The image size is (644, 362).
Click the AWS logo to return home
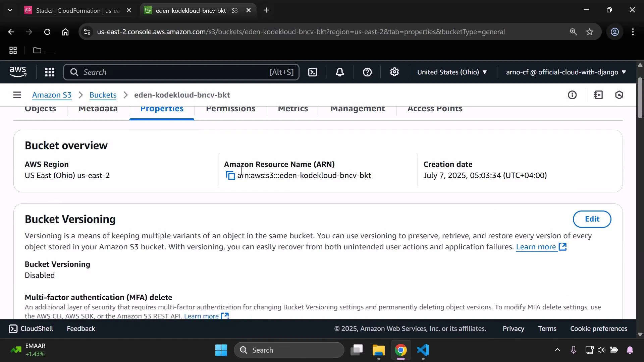pyautogui.click(x=17, y=72)
